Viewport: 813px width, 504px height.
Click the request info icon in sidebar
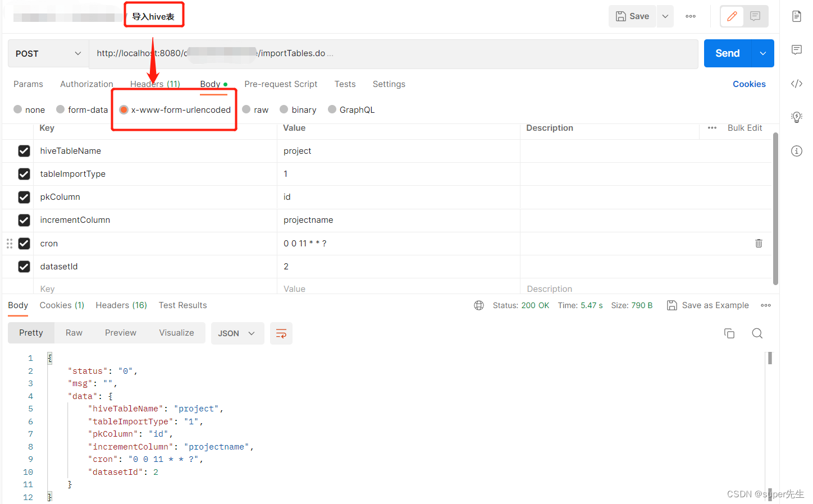796,151
